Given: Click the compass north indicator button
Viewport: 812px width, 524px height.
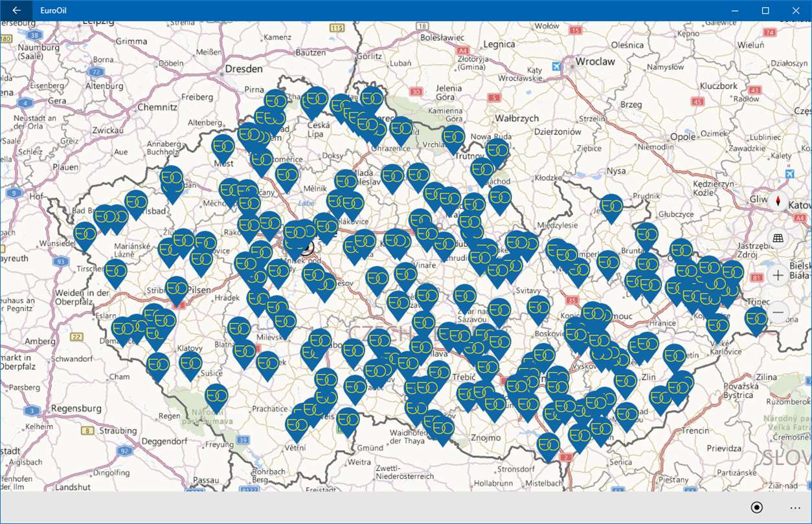Looking at the screenshot, I should pos(778,201).
